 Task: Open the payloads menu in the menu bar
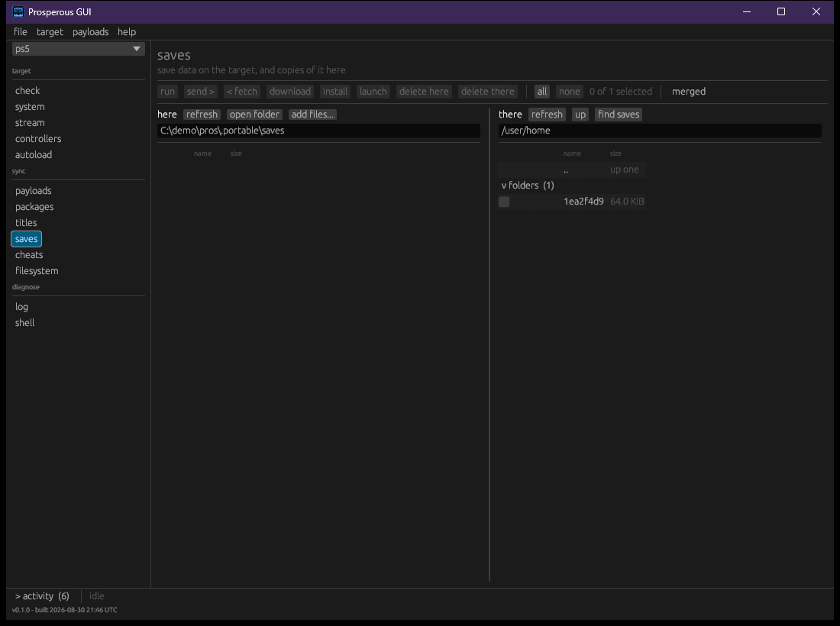point(91,32)
